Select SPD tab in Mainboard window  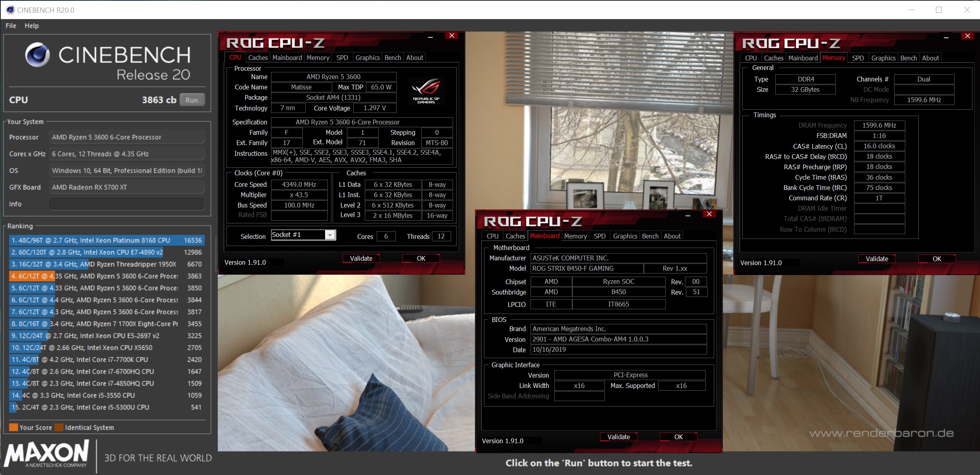pos(600,236)
